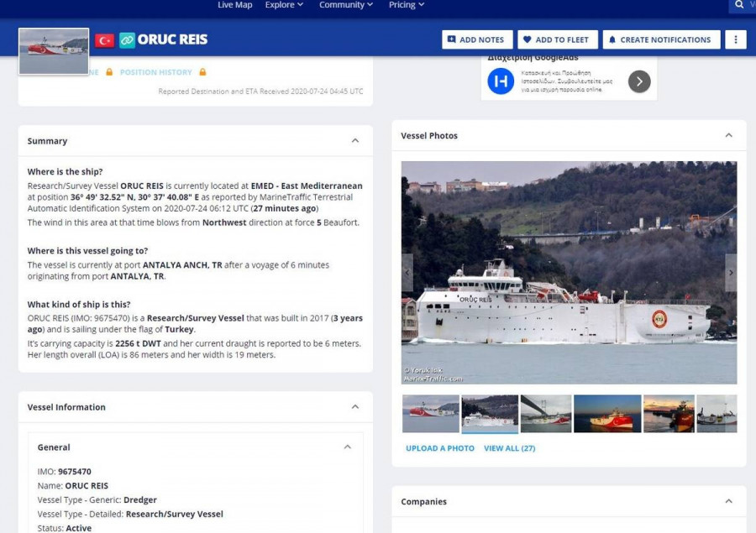Click the chain link icon beside ORUC REIS
The image size is (756, 533).
[x=127, y=39]
